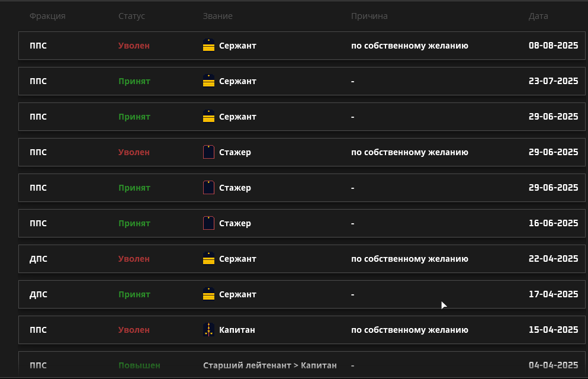Click the ДПС faction label dated 17-04-2025
Viewport: 588px width, 379px height.
click(x=38, y=294)
